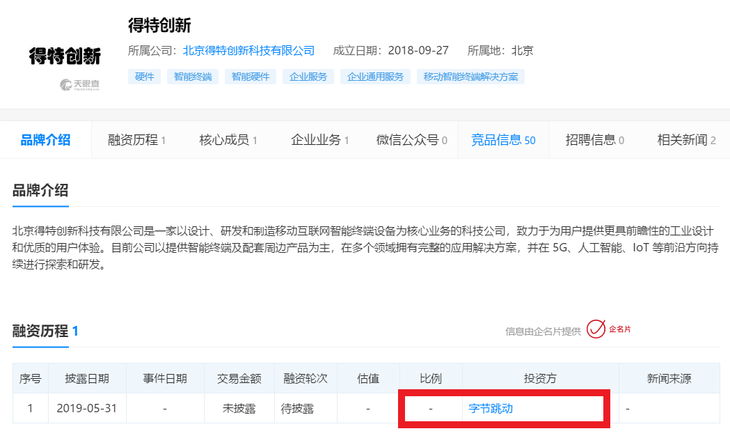Switch to the 竞品信息 50 tab
This screenshot has height=438, width=730.
[x=503, y=140]
